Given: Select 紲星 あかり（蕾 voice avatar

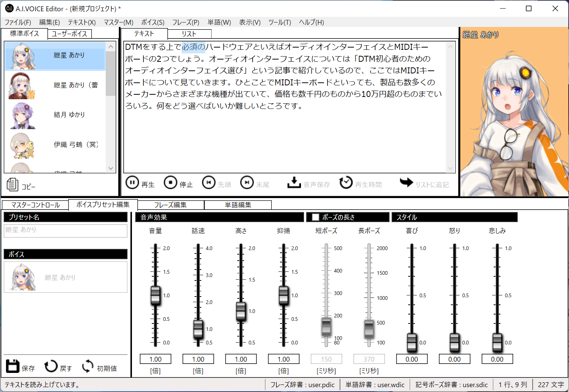Looking at the screenshot, I should [x=22, y=86].
